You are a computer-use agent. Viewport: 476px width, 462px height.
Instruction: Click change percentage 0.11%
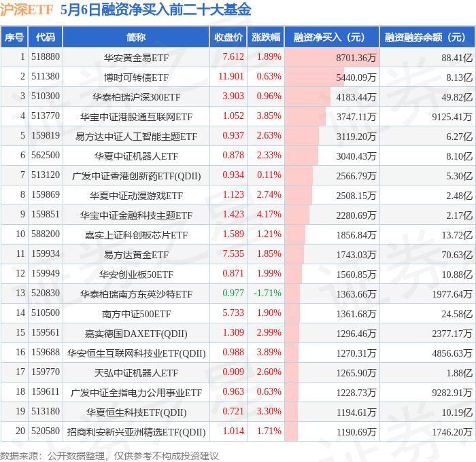[x=269, y=175]
